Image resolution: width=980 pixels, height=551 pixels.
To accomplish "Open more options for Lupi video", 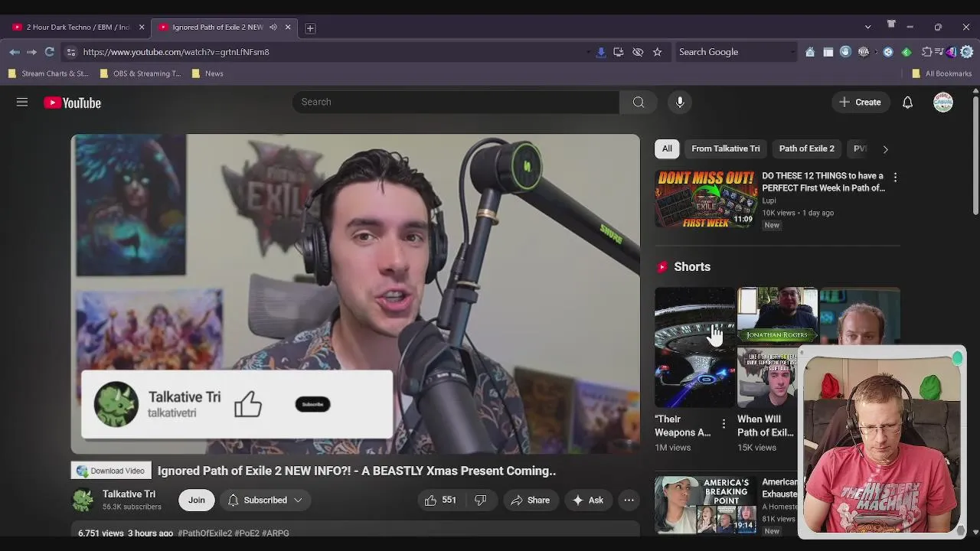I will point(895,177).
